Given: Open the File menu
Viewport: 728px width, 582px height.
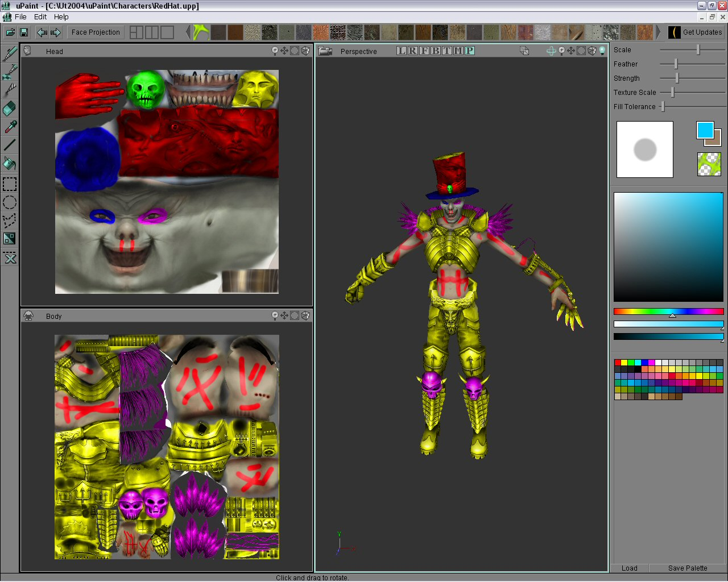Looking at the screenshot, I should pos(20,16).
